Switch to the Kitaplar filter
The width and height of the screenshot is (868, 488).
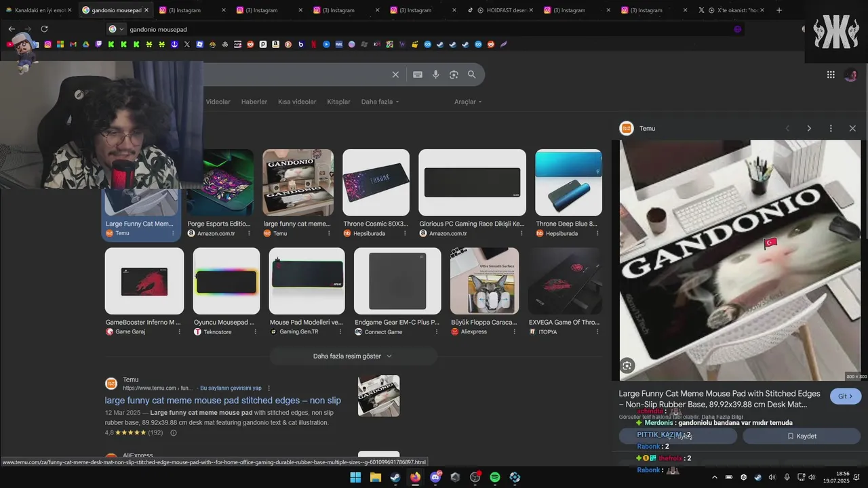(338, 102)
